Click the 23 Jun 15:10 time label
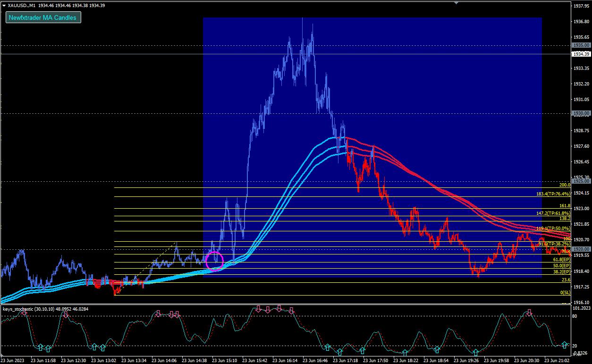The width and height of the screenshot is (592, 364). point(224,361)
